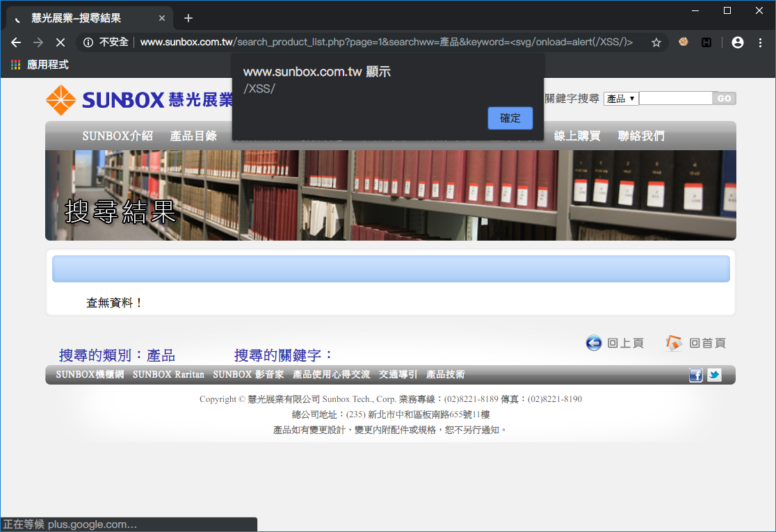The height and width of the screenshot is (532, 776).
Task: Minimize the browser window
Action: (695, 10)
